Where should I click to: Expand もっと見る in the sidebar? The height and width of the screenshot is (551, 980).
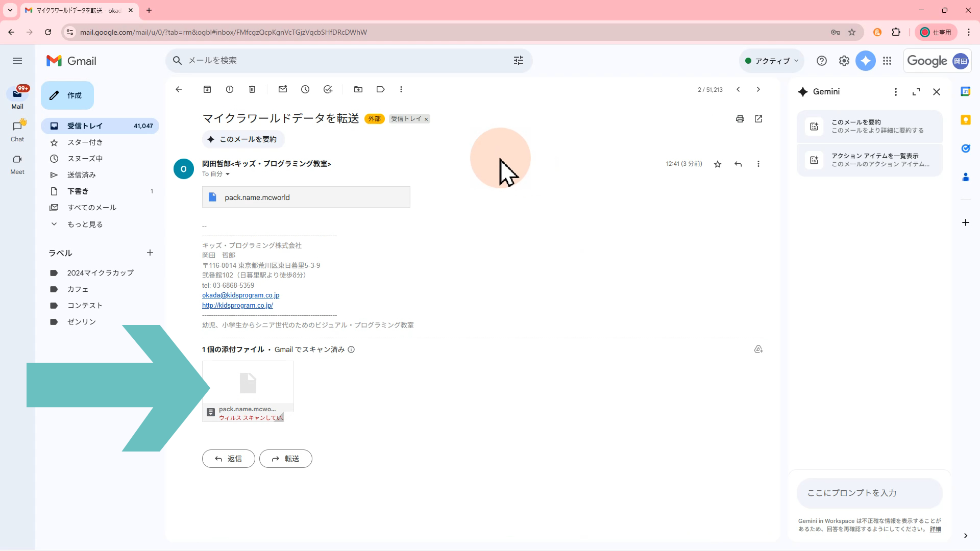pos(85,224)
